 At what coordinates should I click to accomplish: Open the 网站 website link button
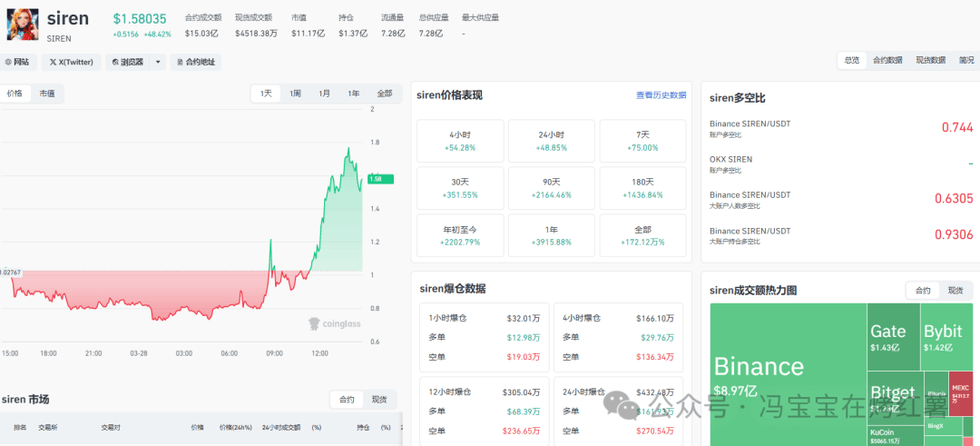(x=17, y=62)
